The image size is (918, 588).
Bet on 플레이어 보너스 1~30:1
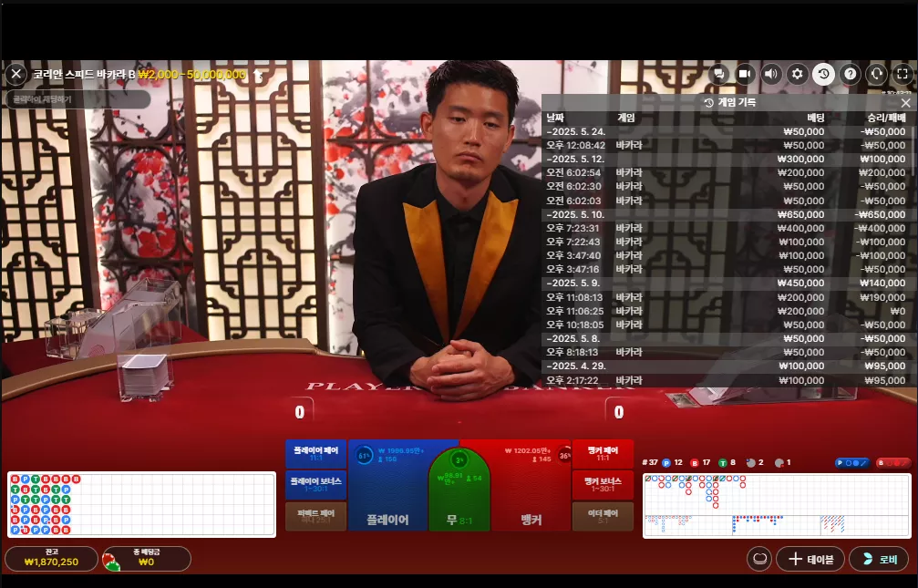315,484
